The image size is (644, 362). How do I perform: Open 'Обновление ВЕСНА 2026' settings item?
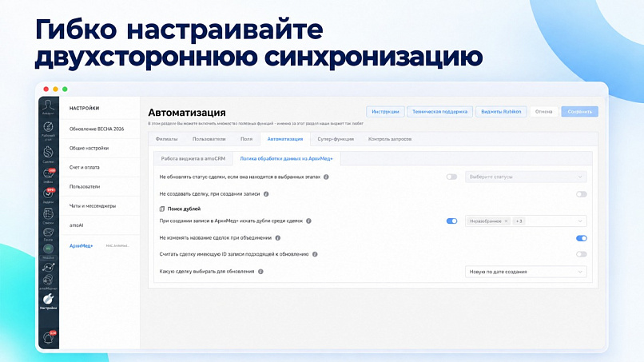(x=99, y=129)
